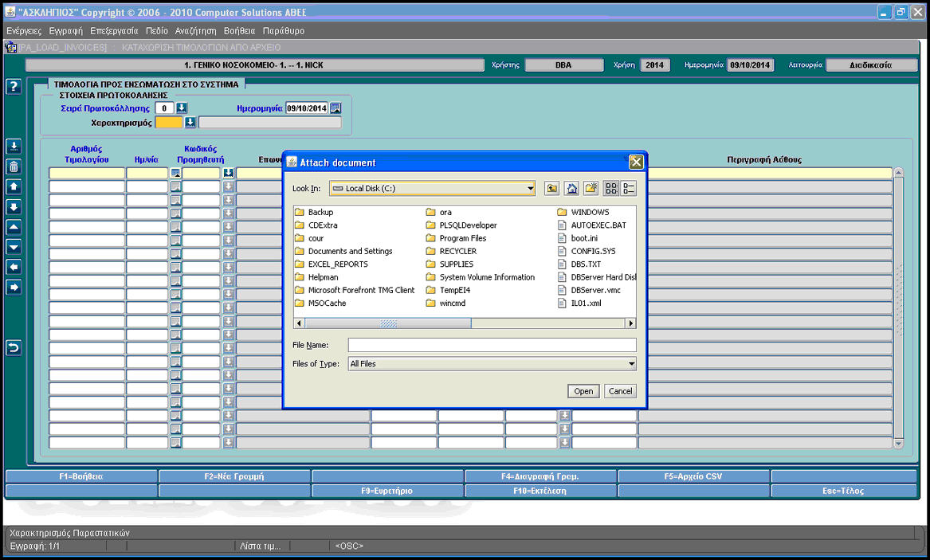930x560 pixels.
Task: Click date picker icon in first invoice row
Action: tap(175, 173)
